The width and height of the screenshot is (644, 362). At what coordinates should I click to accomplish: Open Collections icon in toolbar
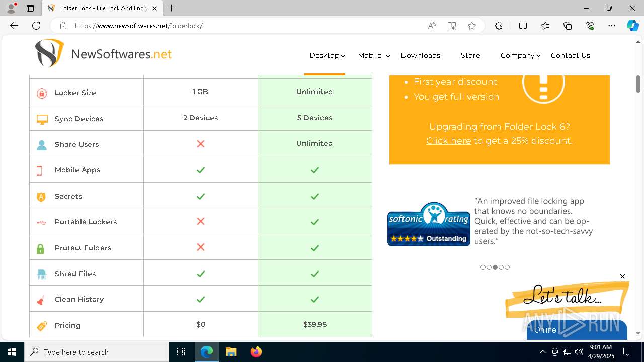(568, 26)
